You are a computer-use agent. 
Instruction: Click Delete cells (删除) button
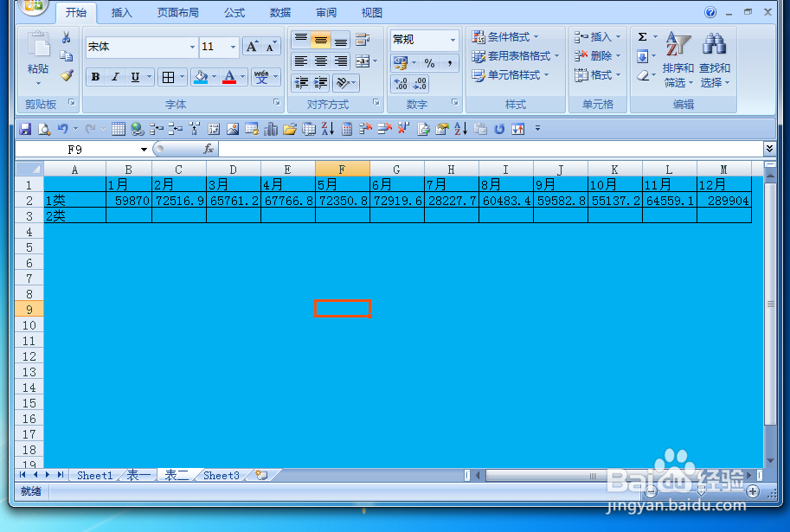click(x=597, y=56)
